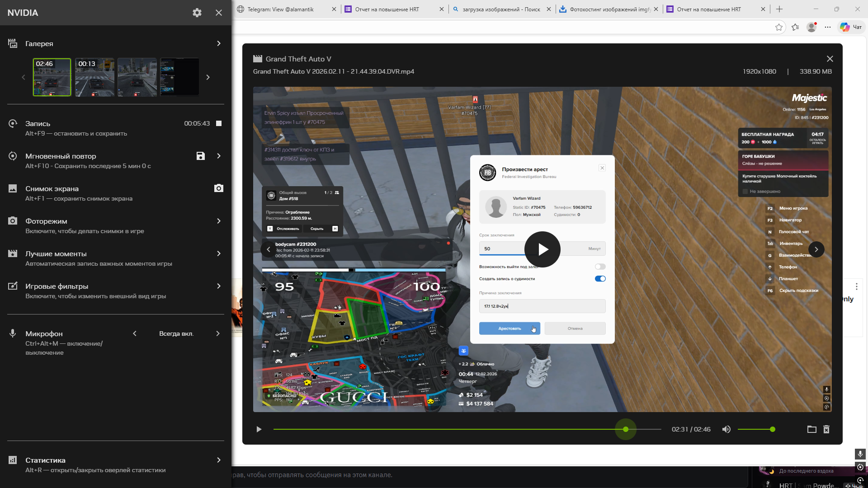Switch microphone mode to next option
The width and height of the screenshot is (868, 488).
(218, 333)
